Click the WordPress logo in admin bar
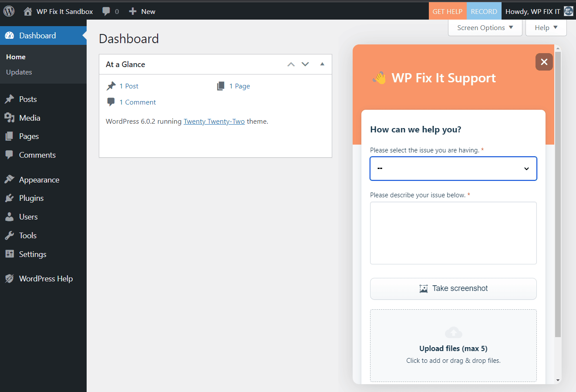Viewport: 576px width, 392px height. pos(9,11)
